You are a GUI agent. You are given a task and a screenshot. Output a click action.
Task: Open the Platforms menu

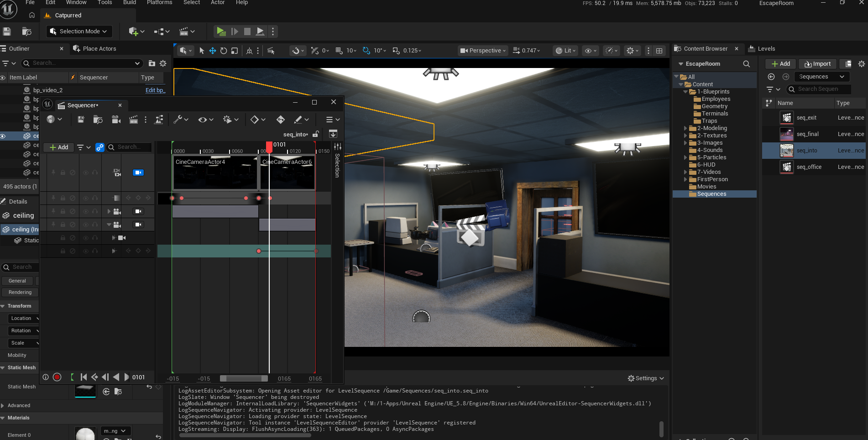tap(159, 3)
